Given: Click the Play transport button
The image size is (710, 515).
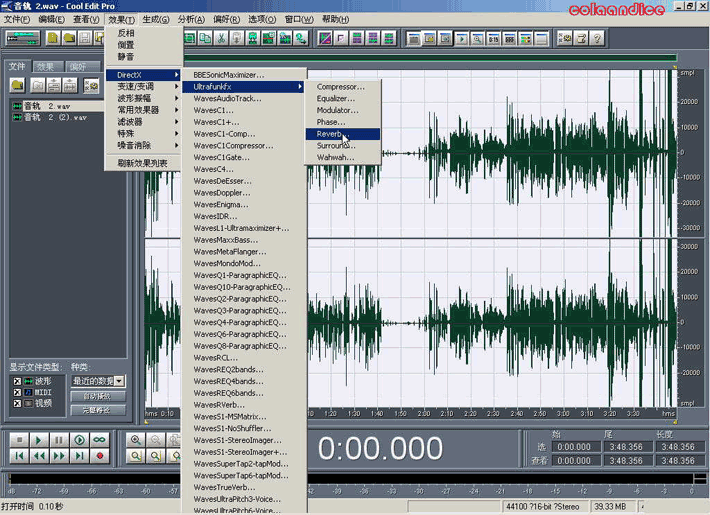Looking at the screenshot, I should point(38,440).
